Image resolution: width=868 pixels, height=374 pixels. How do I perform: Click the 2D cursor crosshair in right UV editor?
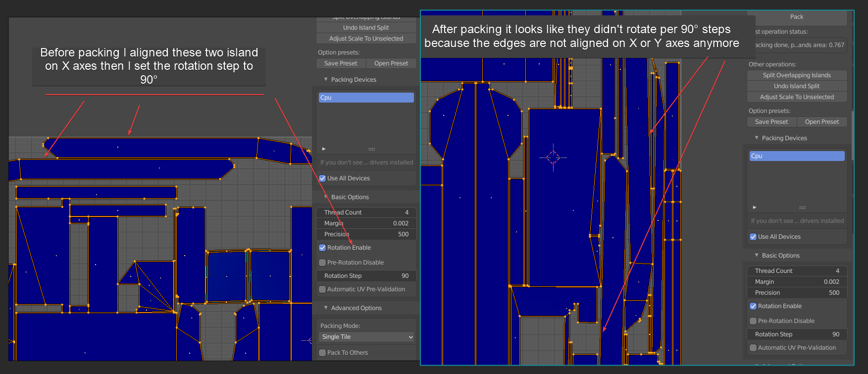pyautogui.click(x=553, y=158)
